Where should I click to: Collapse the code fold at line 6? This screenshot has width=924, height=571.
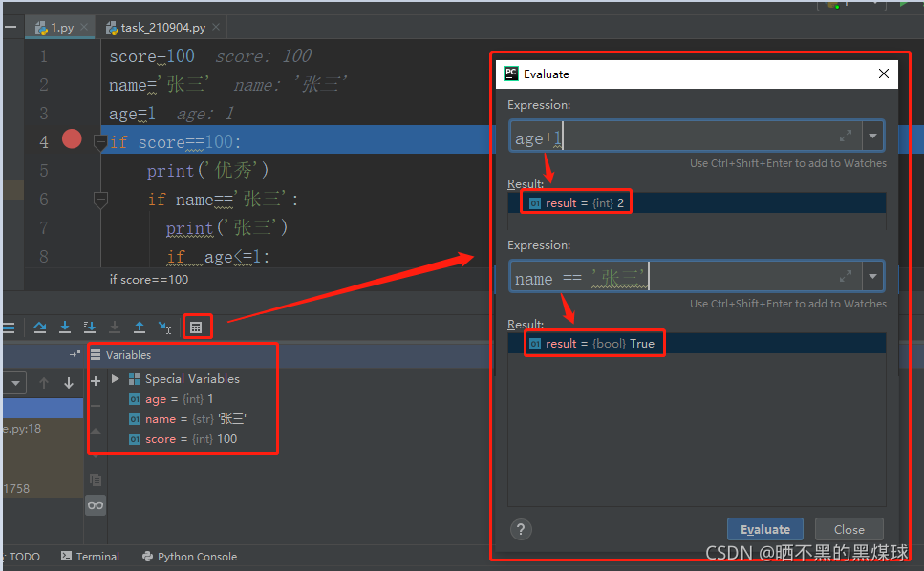pos(100,200)
